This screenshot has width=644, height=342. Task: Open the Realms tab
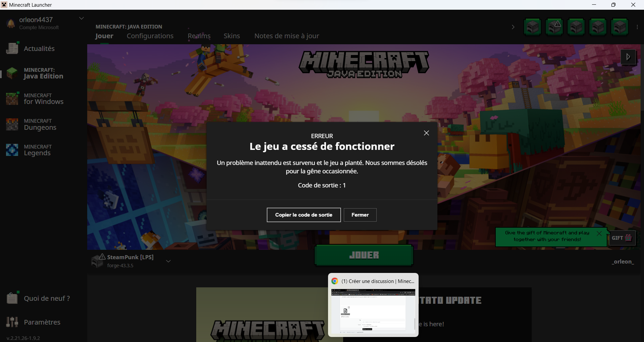pyautogui.click(x=199, y=36)
